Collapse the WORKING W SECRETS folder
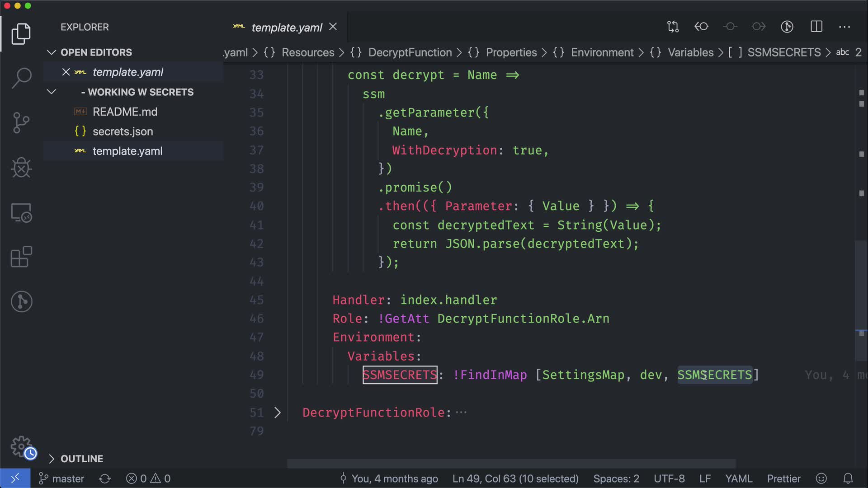The height and width of the screenshot is (488, 868). coord(52,92)
